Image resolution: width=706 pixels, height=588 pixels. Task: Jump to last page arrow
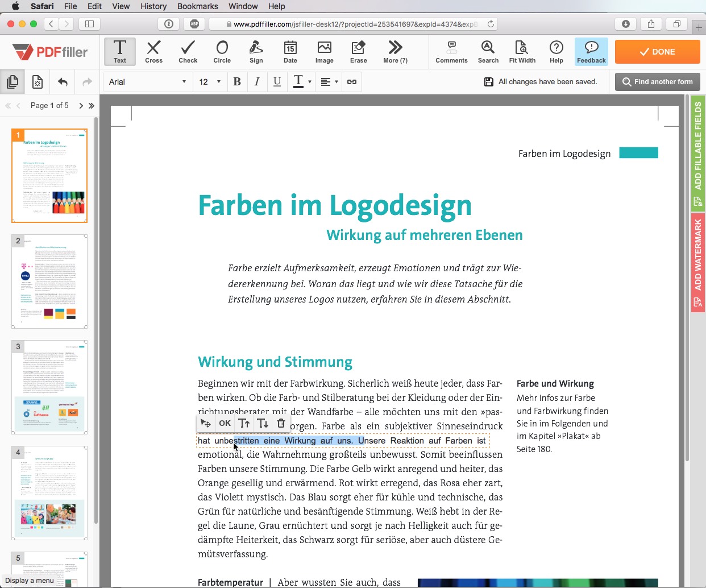tap(91, 106)
